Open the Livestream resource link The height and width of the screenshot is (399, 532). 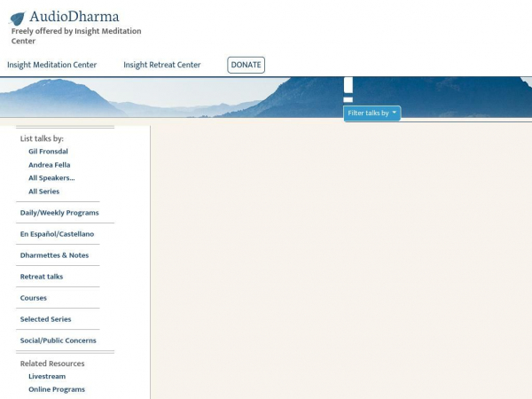[x=47, y=376]
